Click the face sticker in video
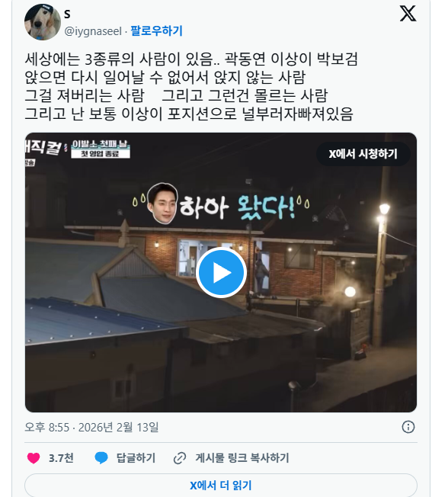This screenshot has height=497, width=448. pos(162,203)
